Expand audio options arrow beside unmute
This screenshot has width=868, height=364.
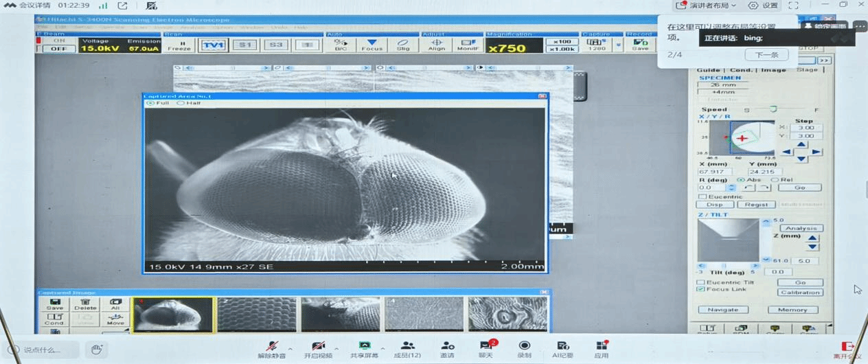point(290,348)
